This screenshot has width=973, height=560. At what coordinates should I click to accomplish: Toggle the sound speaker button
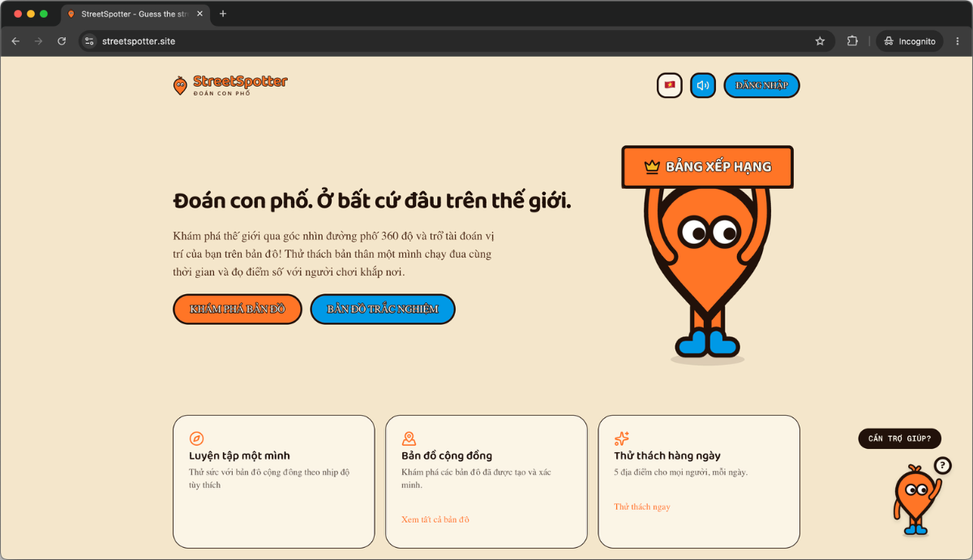tap(703, 85)
